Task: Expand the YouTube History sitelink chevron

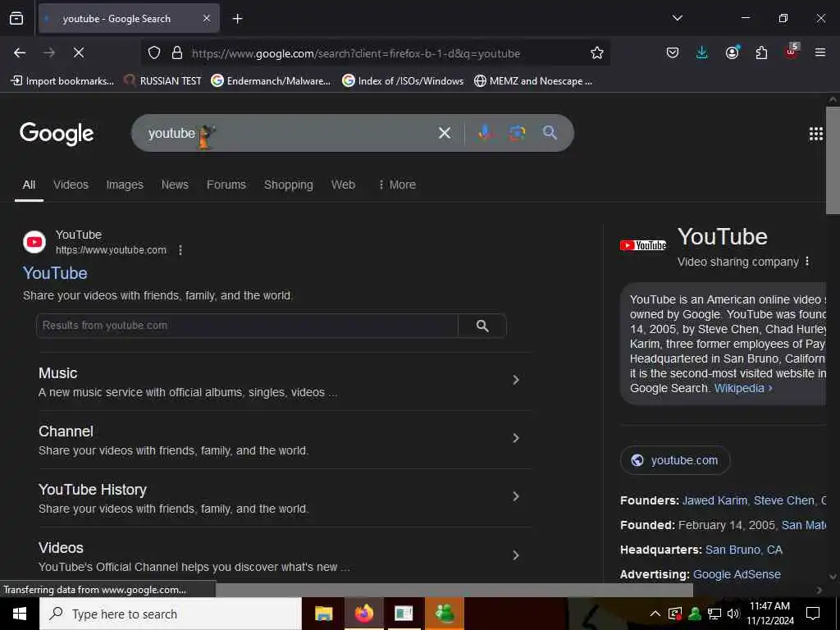Action: point(516,496)
